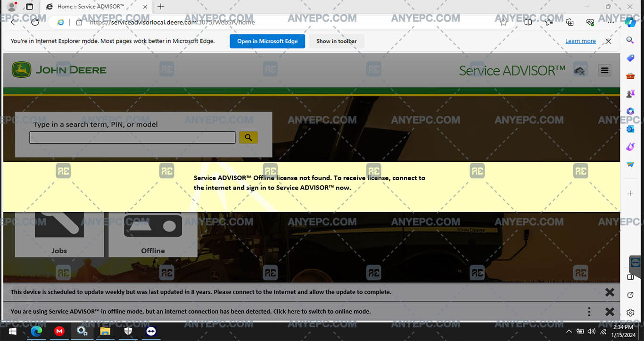Open sidebar Microsoft 365 icon

630,111
